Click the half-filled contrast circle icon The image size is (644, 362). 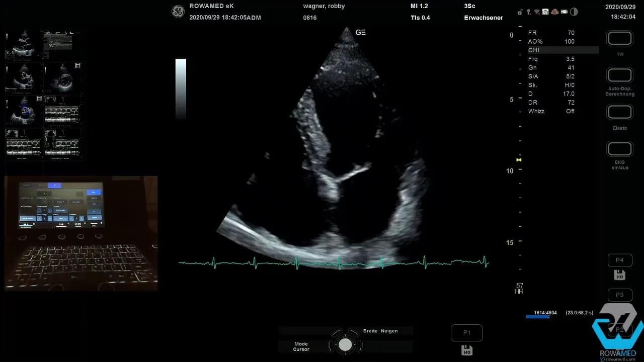[574, 12]
